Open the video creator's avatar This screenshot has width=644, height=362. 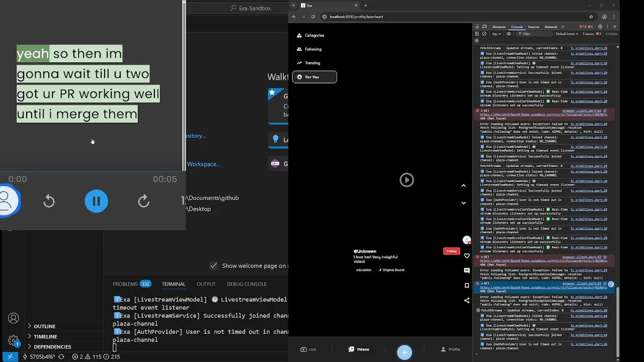[x=467, y=240]
